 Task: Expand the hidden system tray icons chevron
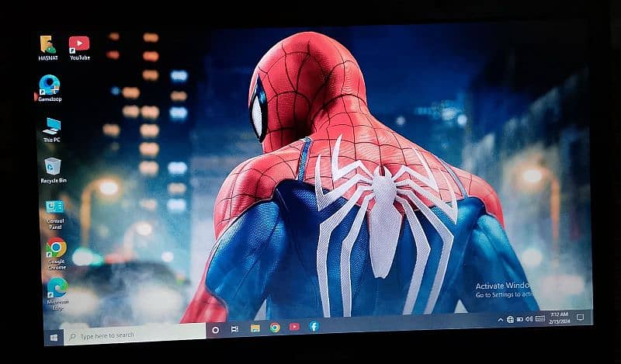click(x=500, y=320)
